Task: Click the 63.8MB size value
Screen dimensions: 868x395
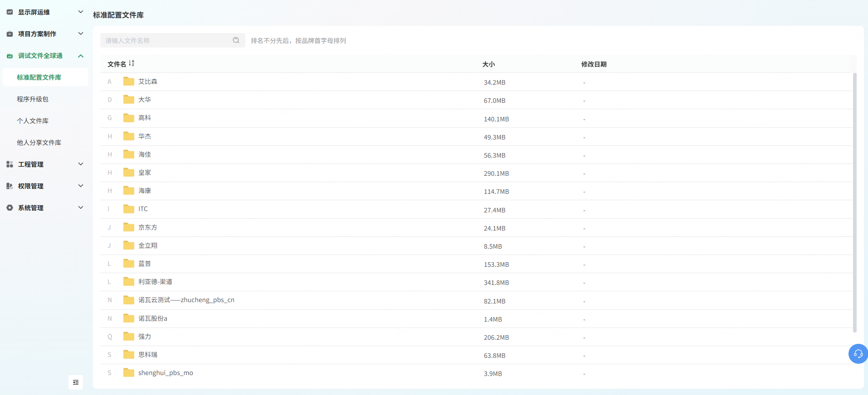Action: 494,356
